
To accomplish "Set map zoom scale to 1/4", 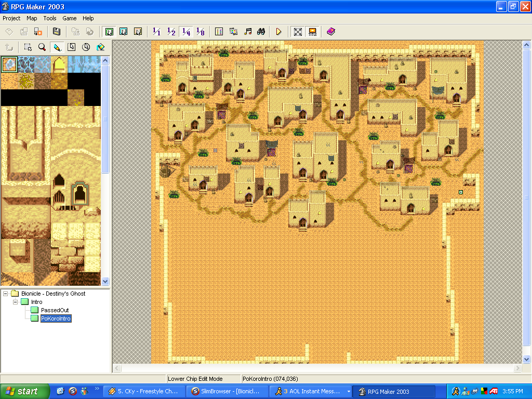I will pyautogui.click(x=186, y=32).
